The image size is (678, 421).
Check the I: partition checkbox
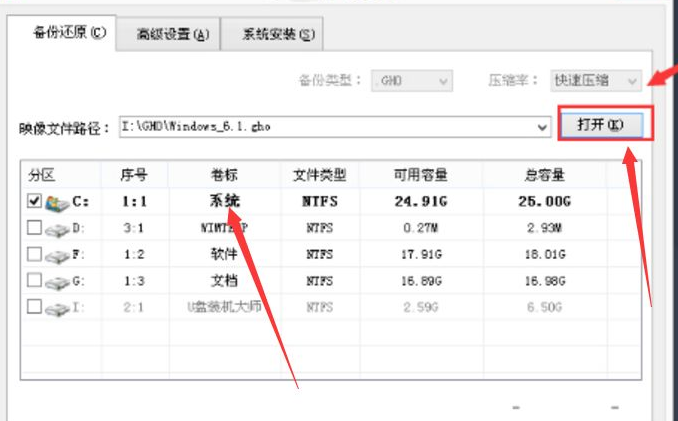pos(34,306)
